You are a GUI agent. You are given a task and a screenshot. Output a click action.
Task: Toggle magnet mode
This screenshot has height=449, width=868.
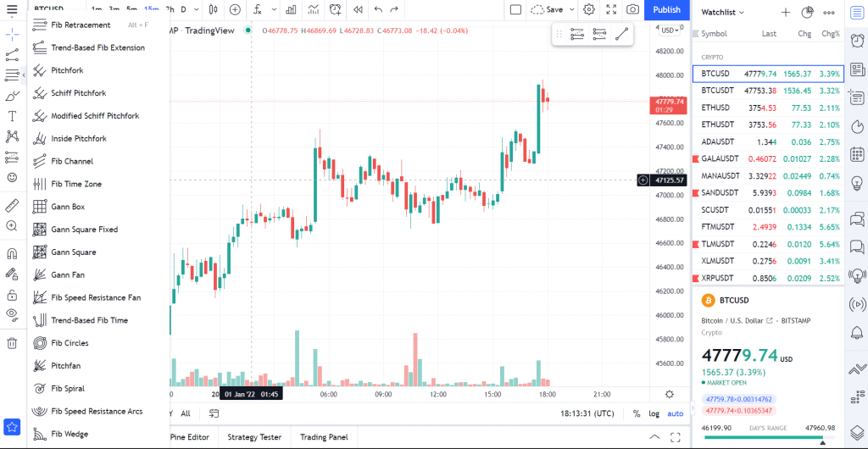coord(12,253)
